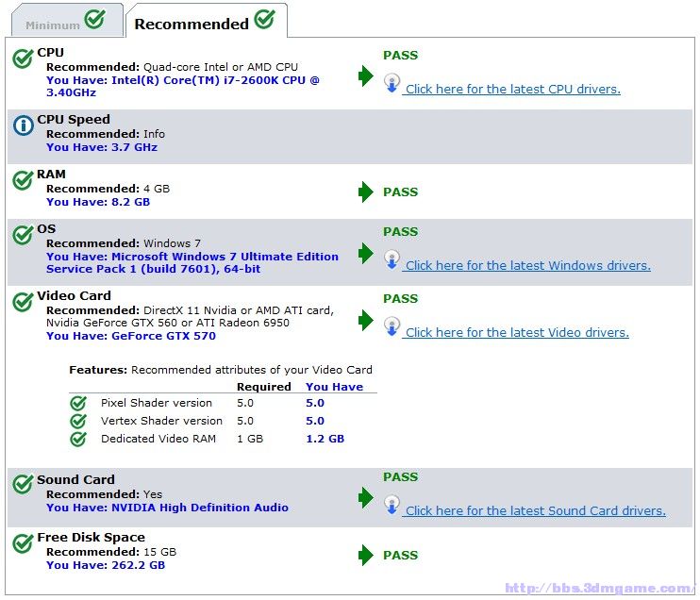This screenshot has height=600, width=700.
Task: Select the Recommended tab
Action: click(207, 20)
